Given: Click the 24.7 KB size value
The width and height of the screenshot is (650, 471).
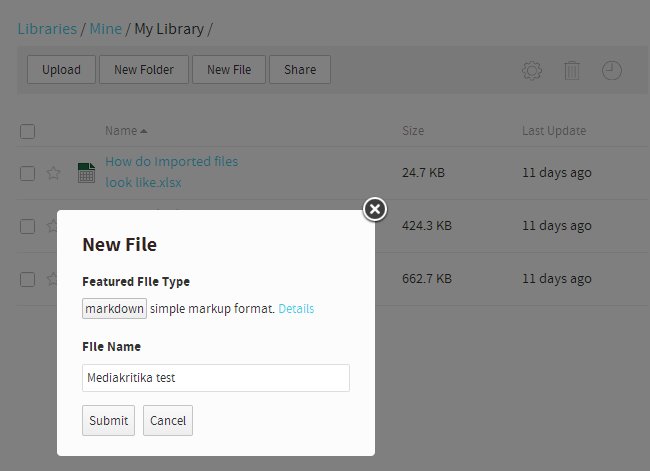Looking at the screenshot, I should click(x=423, y=172).
